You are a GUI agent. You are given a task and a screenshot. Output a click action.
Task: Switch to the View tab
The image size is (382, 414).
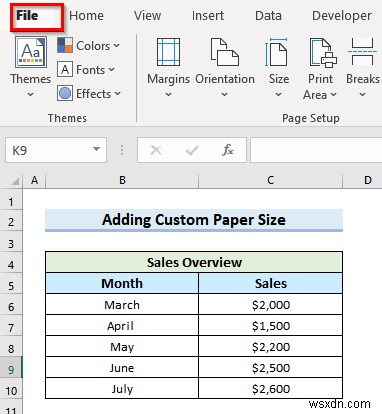[x=147, y=16]
